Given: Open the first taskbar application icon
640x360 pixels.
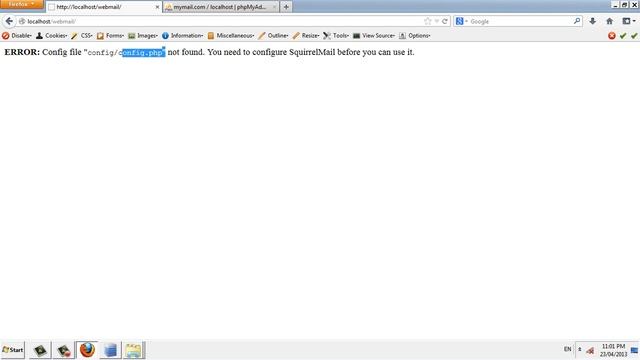Looking at the screenshot, I should point(40,350).
